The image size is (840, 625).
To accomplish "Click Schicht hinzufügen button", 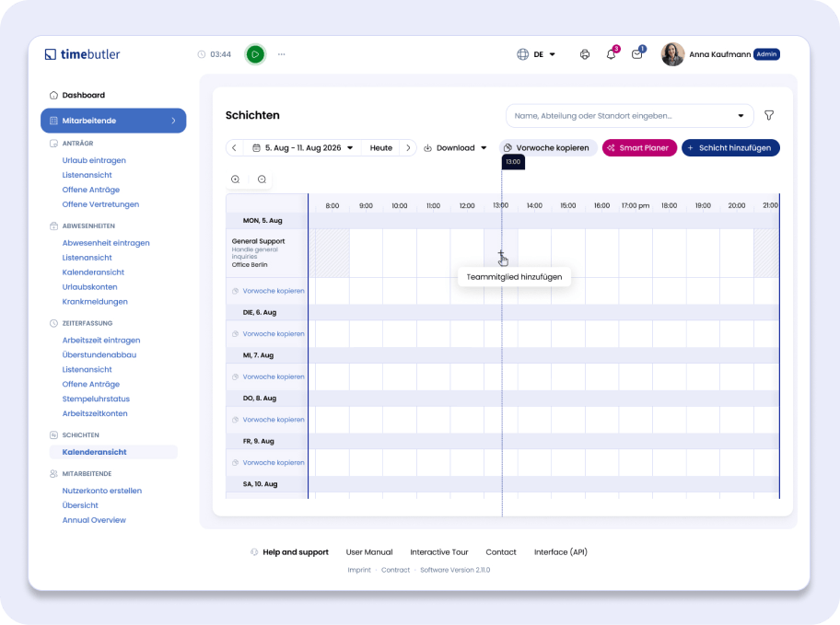I will [x=730, y=148].
